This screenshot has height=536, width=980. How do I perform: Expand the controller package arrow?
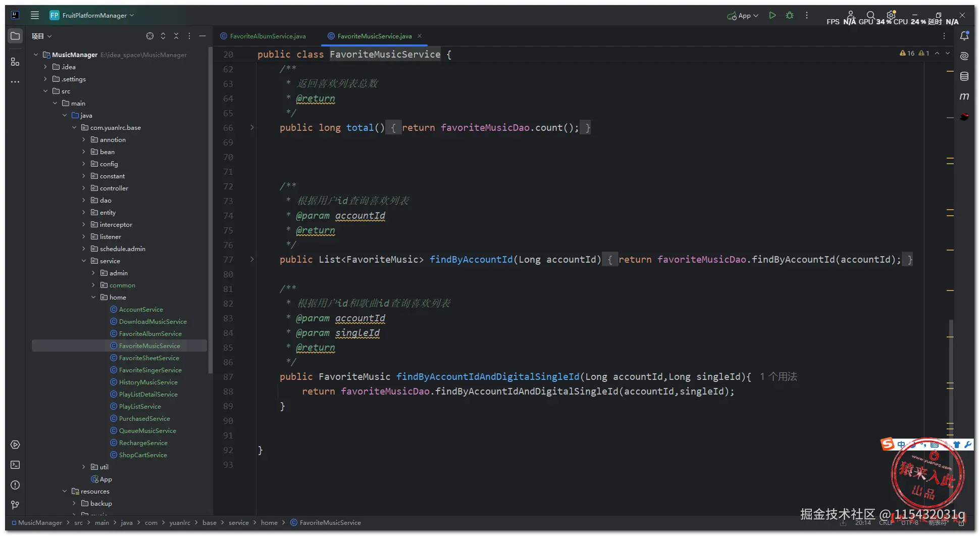(84, 188)
